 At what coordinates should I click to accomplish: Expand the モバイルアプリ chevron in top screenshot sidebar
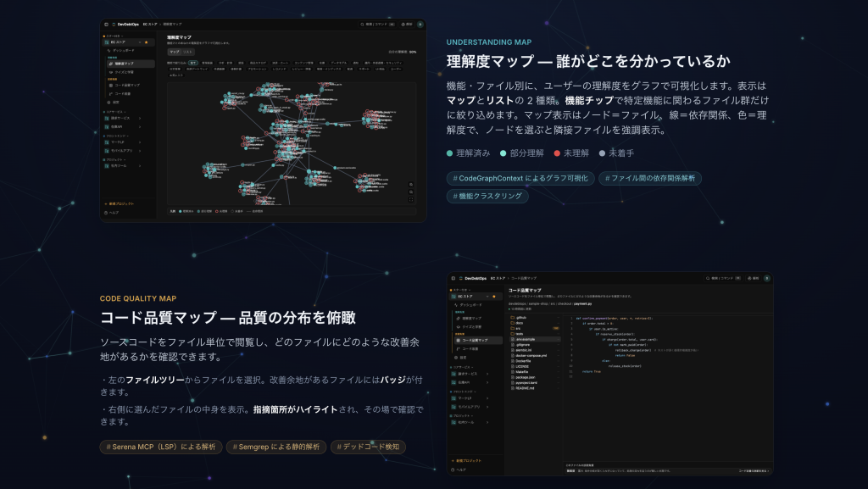(140, 151)
